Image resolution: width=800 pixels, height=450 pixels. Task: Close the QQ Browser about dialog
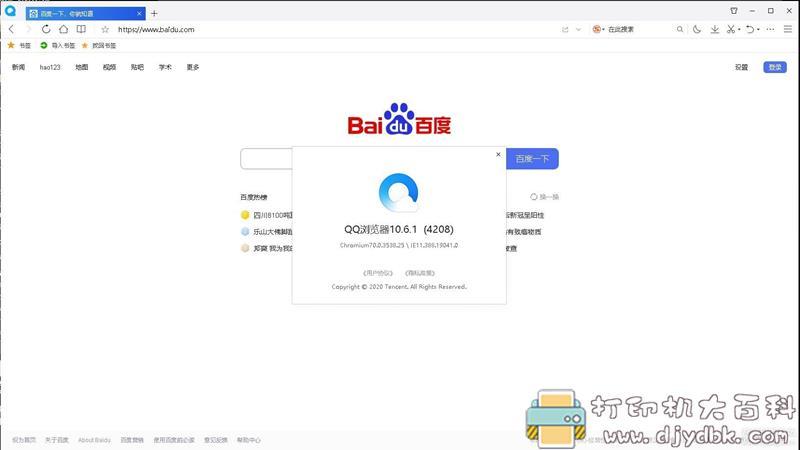498,155
